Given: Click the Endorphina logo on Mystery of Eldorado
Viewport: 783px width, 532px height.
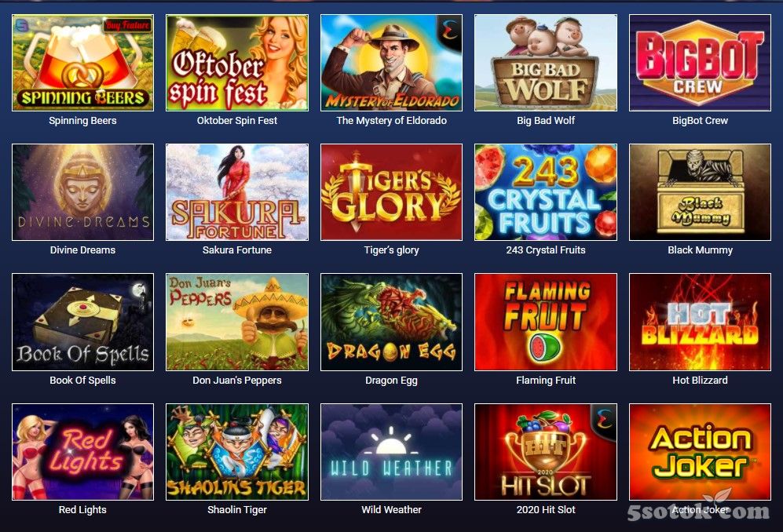Looking at the screenshot, I should click(449, 30).
